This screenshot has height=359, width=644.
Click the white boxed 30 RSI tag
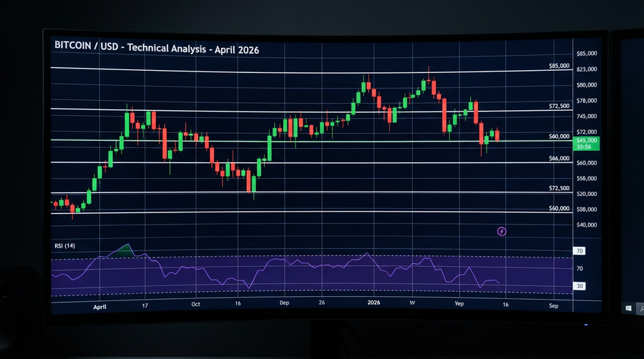tap(579, 286)
